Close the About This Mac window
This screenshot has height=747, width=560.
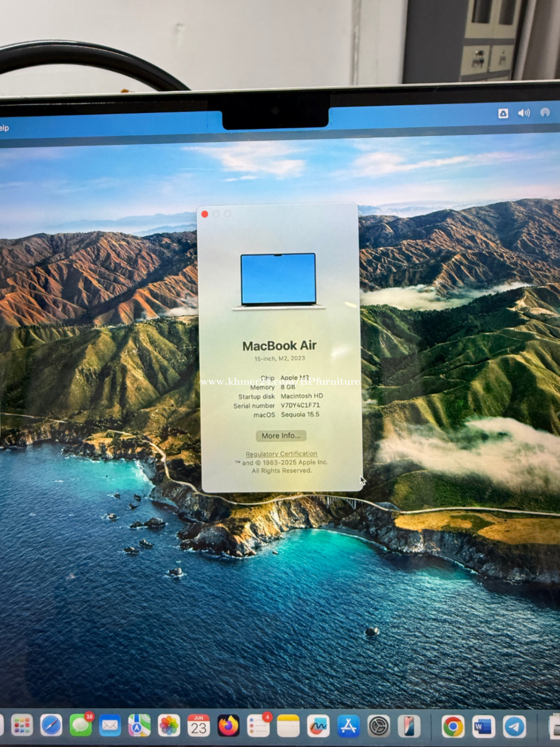(x=205, y=214)
